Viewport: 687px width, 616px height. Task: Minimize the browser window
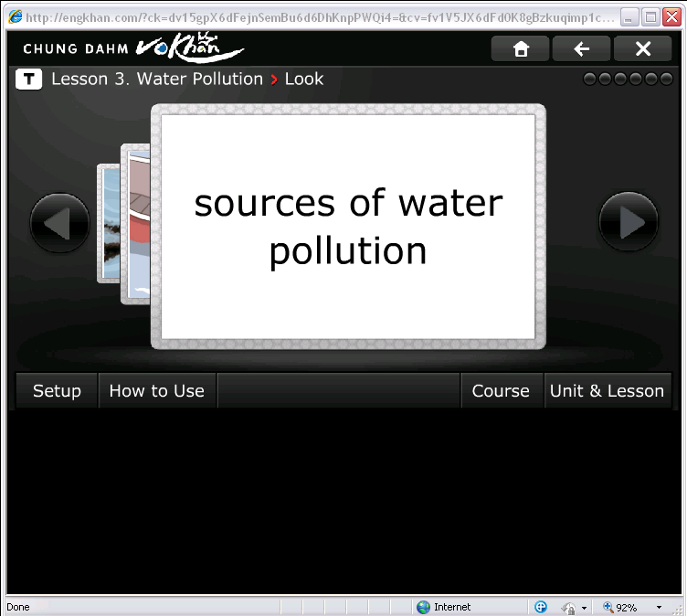click(x=629, y=17)
